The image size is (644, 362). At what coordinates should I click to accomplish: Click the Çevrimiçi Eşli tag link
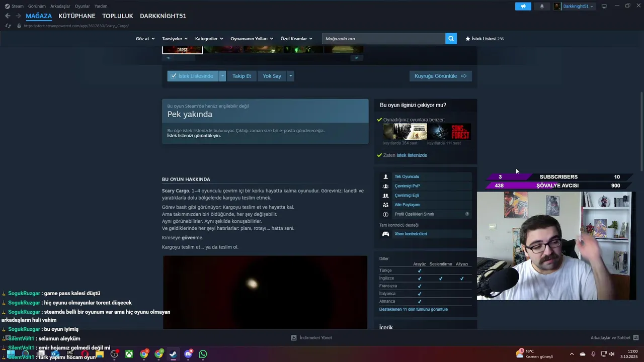[407, 196]
